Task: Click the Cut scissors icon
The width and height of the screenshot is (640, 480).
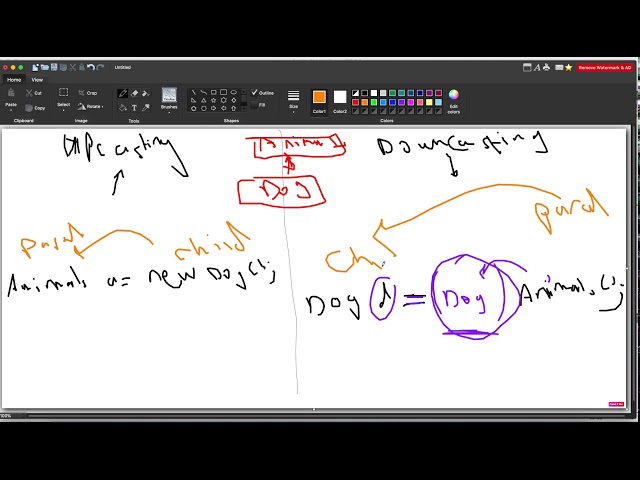Action: pyautogui.click(x=28, y=93)
